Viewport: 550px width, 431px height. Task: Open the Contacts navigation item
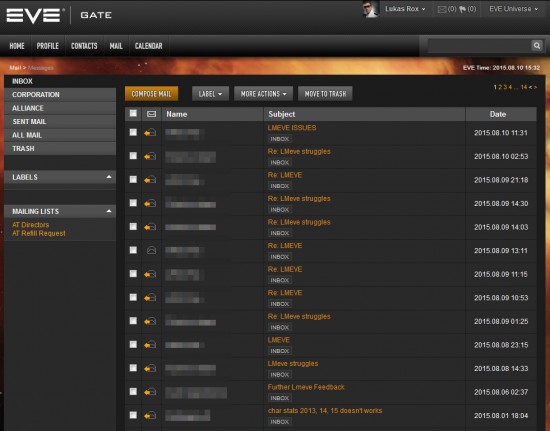pyautogui.click(x=84, y=46)
